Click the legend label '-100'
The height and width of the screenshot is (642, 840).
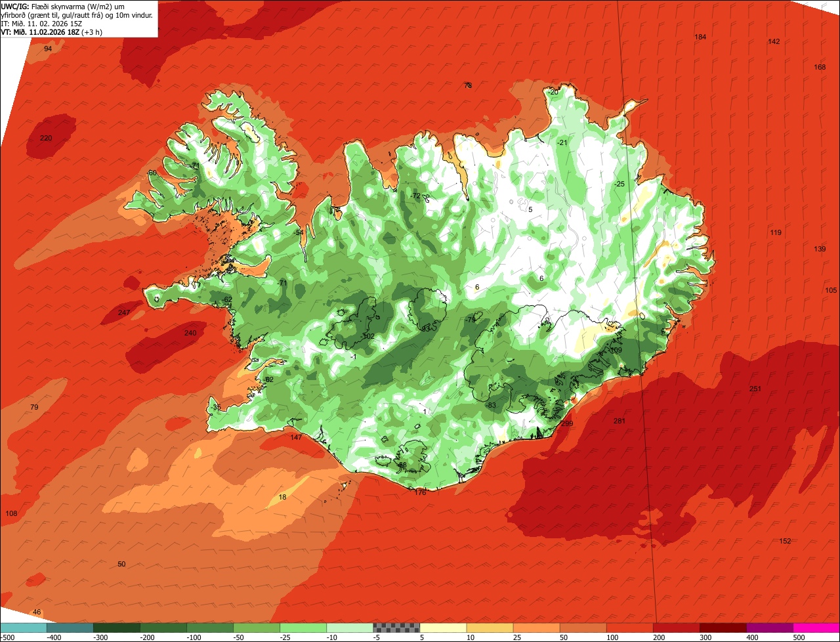(x=194, y=637)
